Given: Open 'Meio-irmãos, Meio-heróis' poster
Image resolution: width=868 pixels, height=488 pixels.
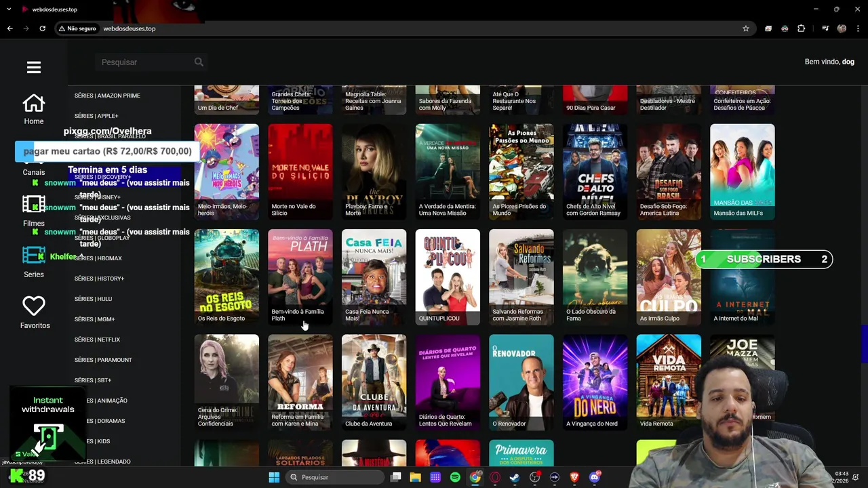Looking at the screenshot, I should pyautogui.click(x=226, y=171).
